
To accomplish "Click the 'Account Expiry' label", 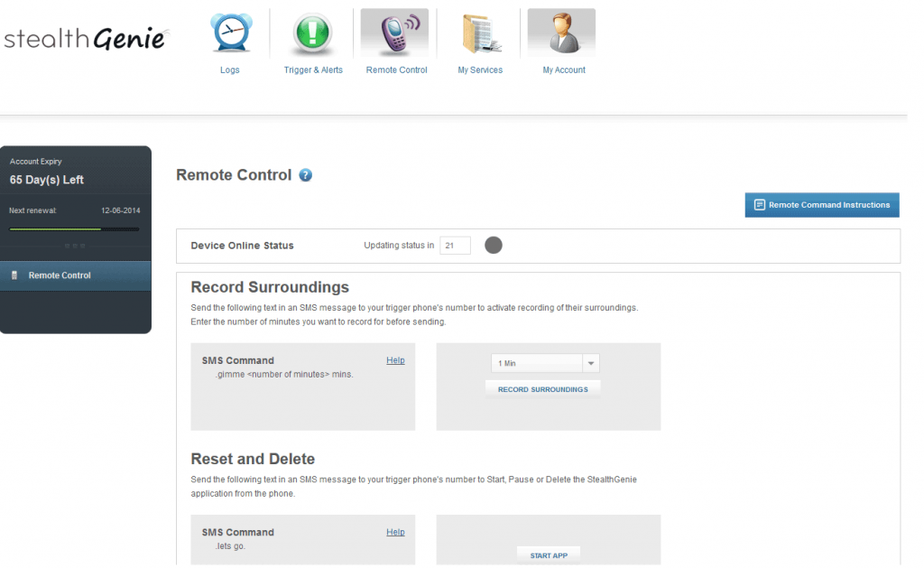I will pos(35,162).
